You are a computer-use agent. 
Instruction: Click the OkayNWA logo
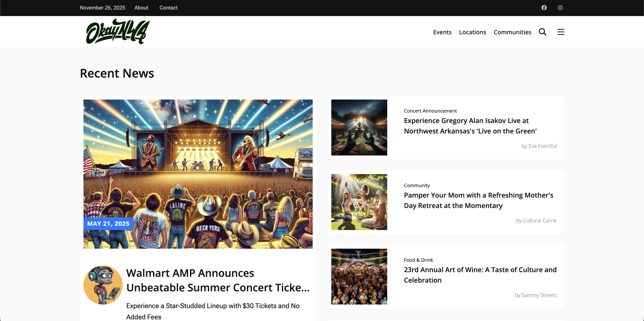click(x=118, y=31)
